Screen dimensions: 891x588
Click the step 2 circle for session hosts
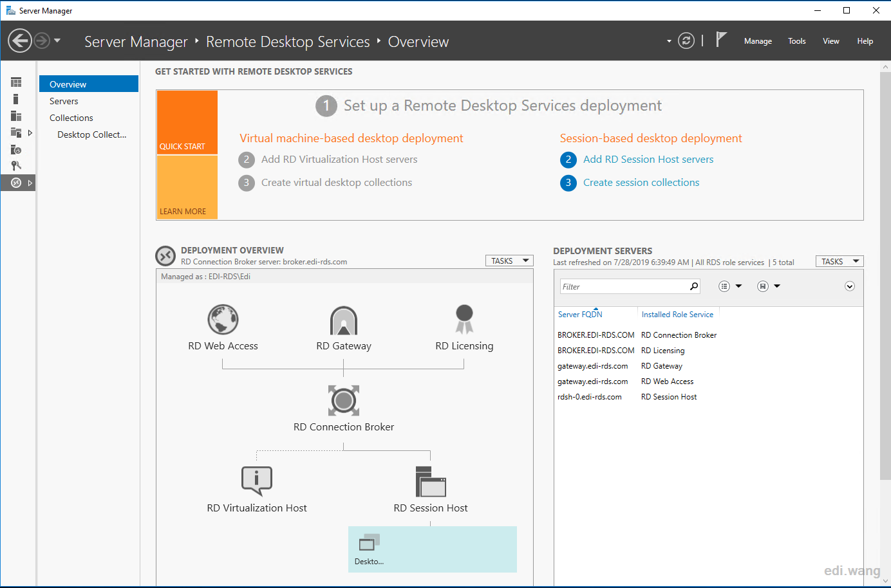click(x=568, y=160)
